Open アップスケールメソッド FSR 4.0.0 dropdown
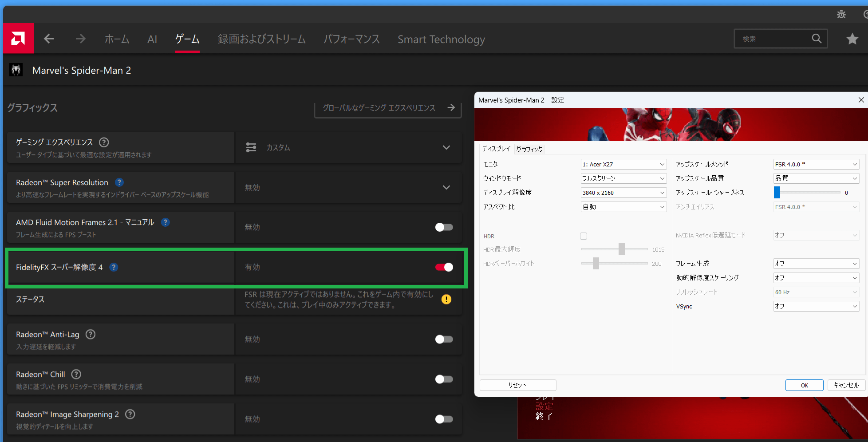 816,164
